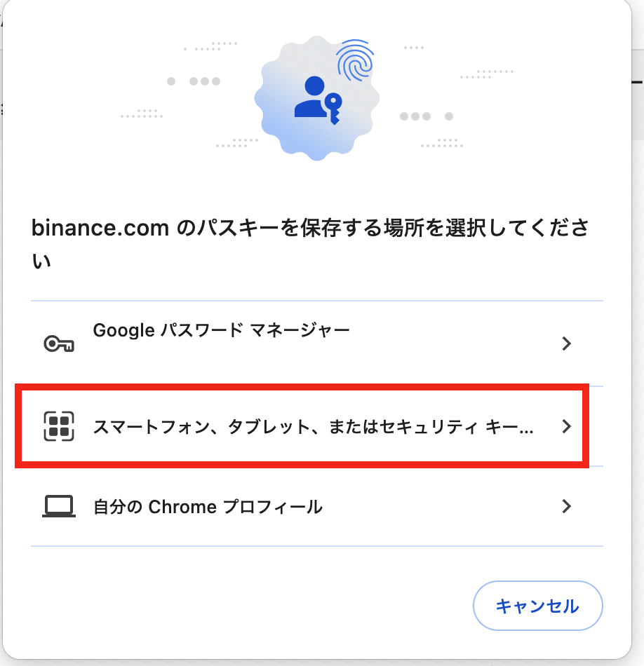Click the blue fingerprint icon in the illustration
Image resolution: width=644 pixels, height=666 pixels.
355,61
